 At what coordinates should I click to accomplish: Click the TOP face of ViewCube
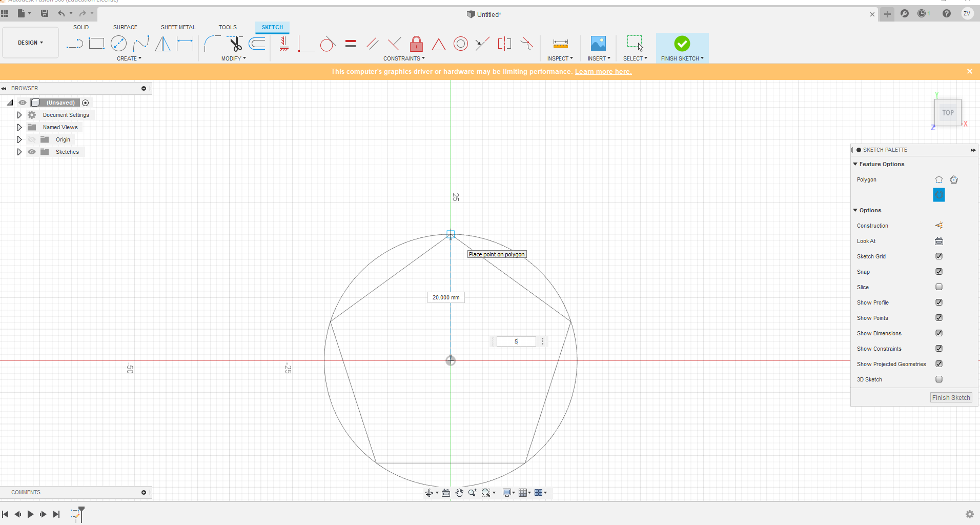click(x=948, y=113)
